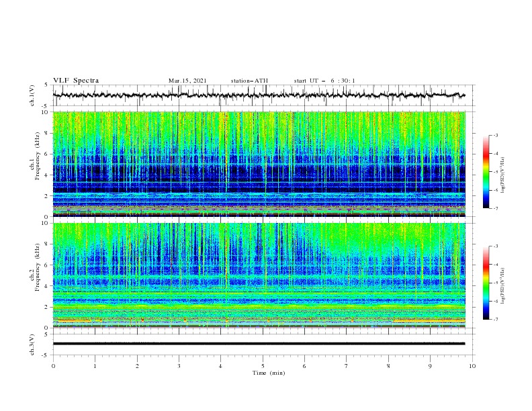Click the "4" kHz tick on ch.1 frequency axis
This screenshot has width=532, height=411.
tap(47, 175)
